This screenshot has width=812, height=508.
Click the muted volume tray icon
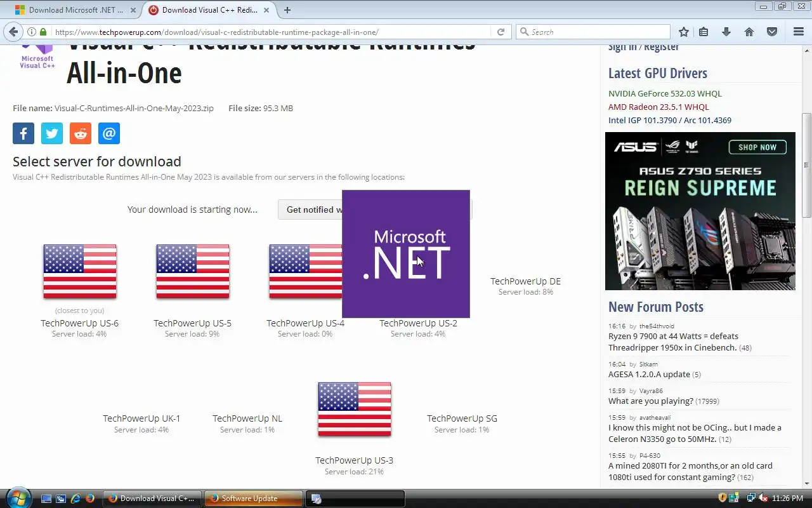pos(763,498)
